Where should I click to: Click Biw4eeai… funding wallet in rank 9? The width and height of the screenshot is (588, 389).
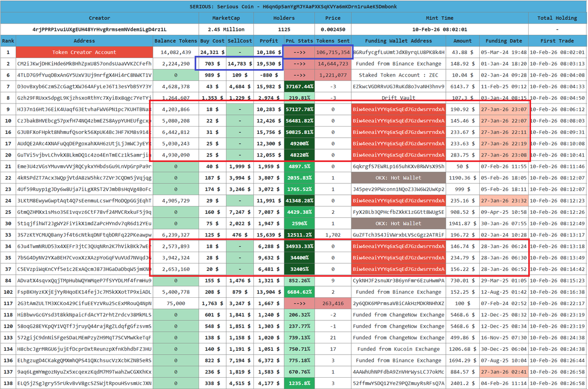pyautogui.click(x=398, y=109)
